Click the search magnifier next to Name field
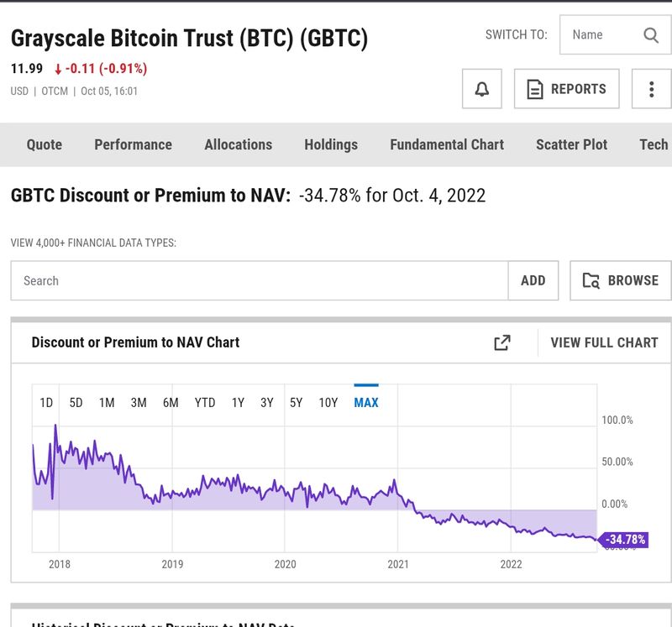This screenshot has height=627, width=672. click(651, 35)
